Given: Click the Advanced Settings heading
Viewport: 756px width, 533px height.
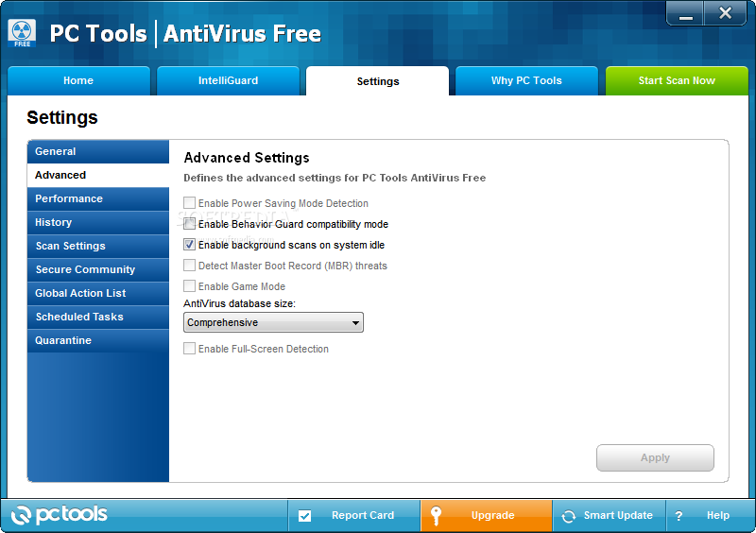Looking at the screenshot, I should click(x=247, y=158).
